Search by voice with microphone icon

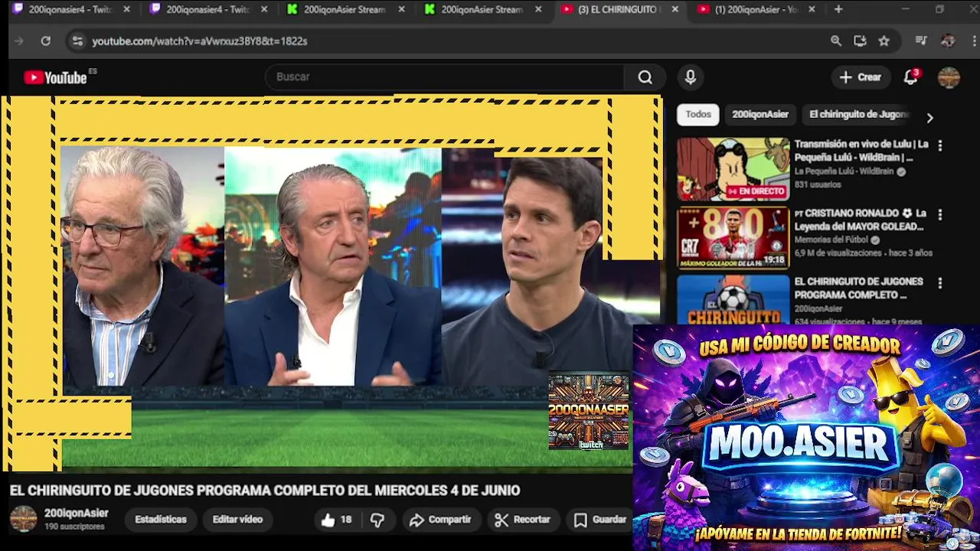click(x=691, y=77)
